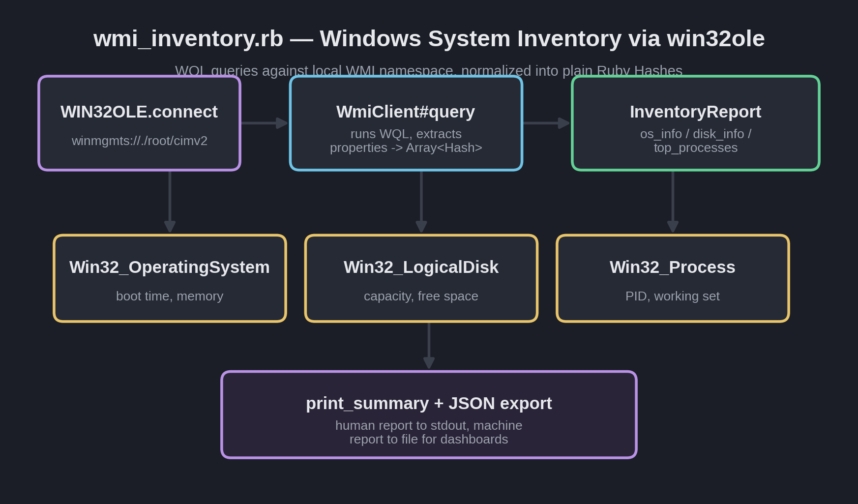The height and width of the screenshot is (504, 858).
Task: Click the diagram title wmi_inventory.rb heading
Action: pyautogui.click(x=429, y=38)
